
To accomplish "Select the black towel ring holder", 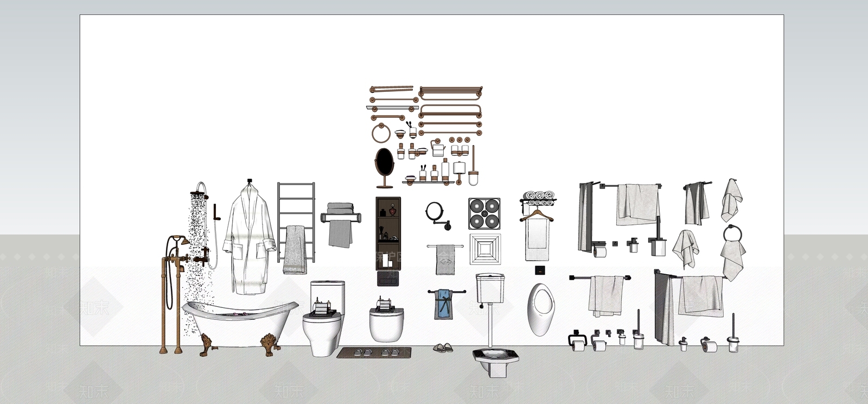I will click(x=731, y=233).
